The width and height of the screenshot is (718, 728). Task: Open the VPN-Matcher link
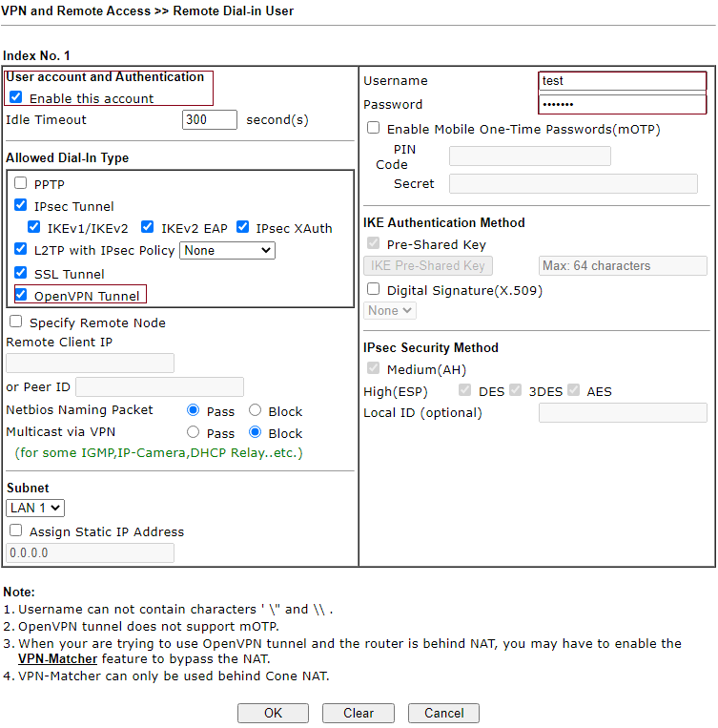(x=57, y=658)
